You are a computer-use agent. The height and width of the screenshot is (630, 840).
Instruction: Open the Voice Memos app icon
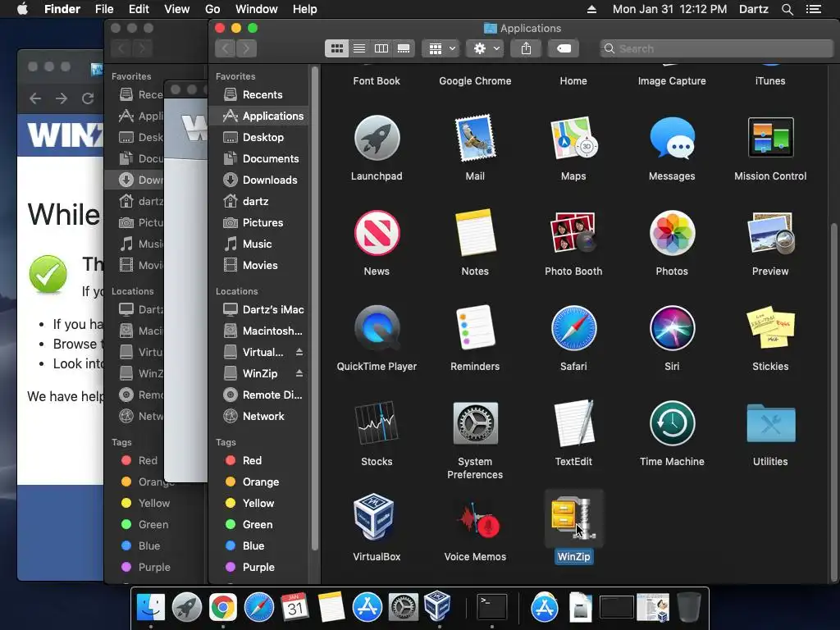coord(477,518)
